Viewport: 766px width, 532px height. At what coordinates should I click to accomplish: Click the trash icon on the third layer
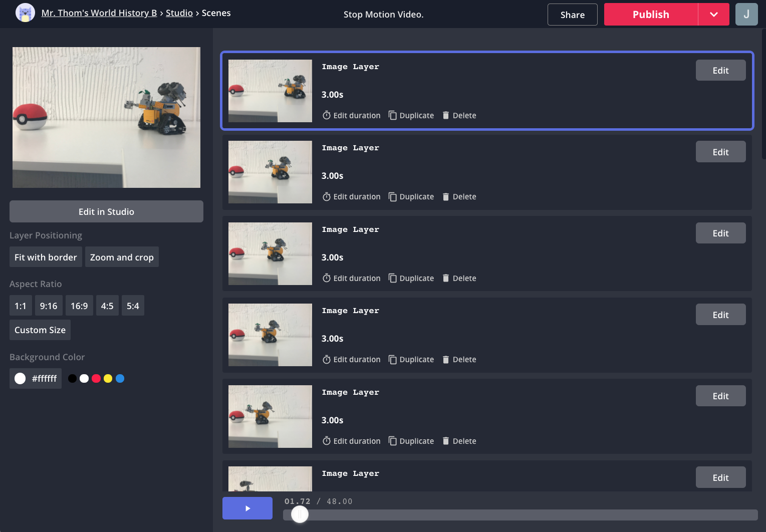pyautogui.click(x=445, y=278)
